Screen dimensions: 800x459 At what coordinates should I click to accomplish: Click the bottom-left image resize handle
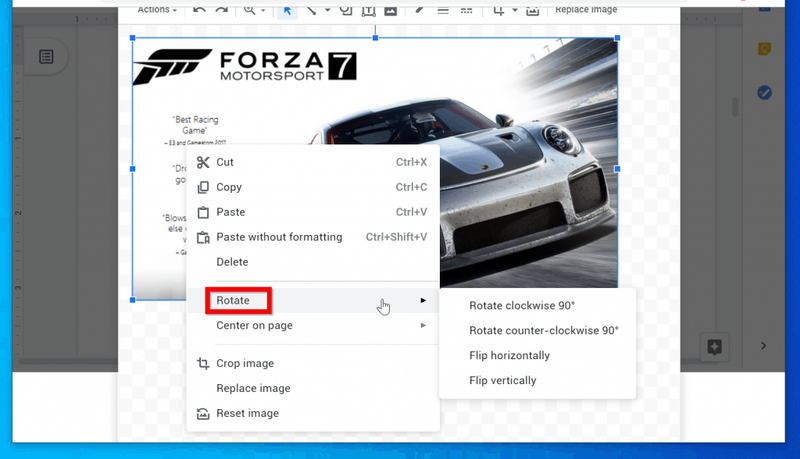[133, 300]
